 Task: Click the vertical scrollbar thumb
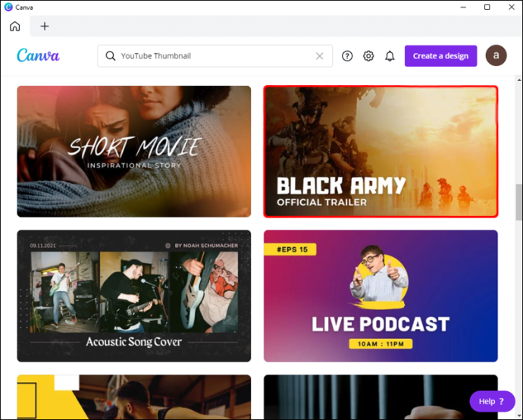(x=518, y=202)
